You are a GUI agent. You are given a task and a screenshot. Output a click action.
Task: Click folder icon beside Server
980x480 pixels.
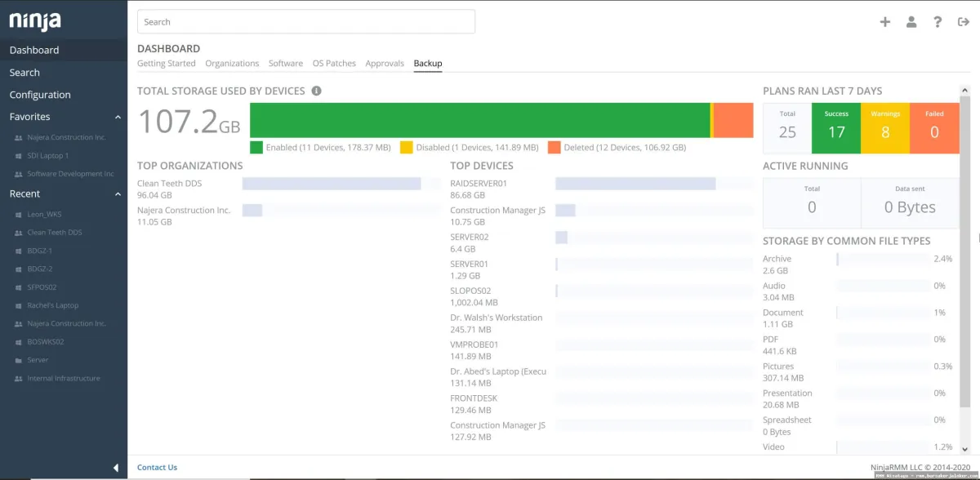[19, 360]
